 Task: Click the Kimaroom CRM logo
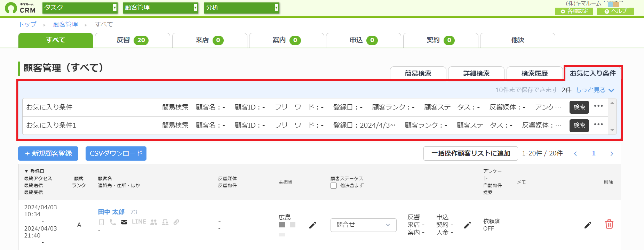[x=20, y=8]
